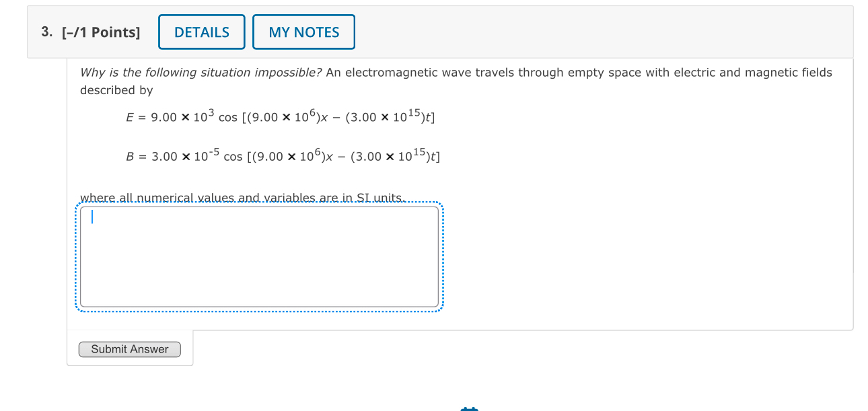Select the [-/1 Points] score indicator
The height and width of the screenshot is (411, 868).
coord(100,32)
